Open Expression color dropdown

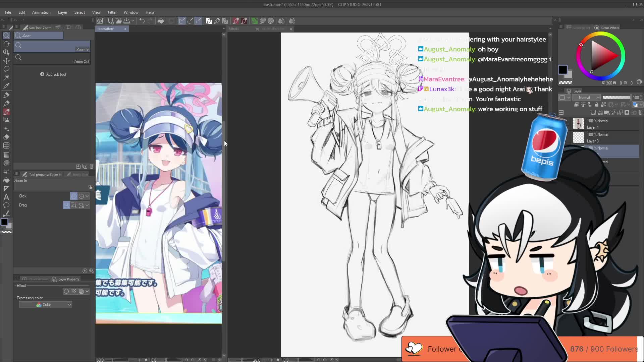click(45, 305)
